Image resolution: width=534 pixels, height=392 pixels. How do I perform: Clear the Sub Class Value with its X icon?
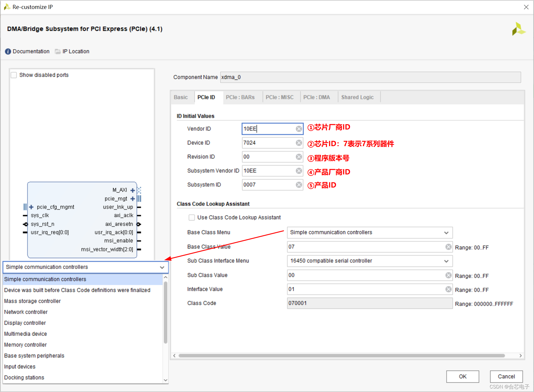point(448,275)
